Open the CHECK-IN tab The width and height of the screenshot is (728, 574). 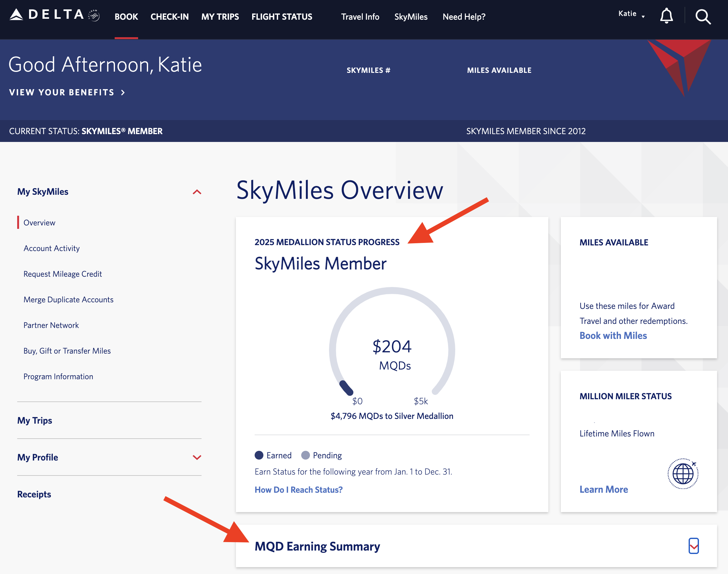(170, 17)
